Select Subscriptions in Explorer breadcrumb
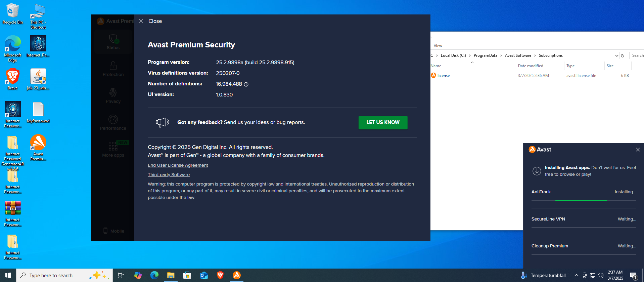644x282 pixels. pyautogui.click(x=551, y=55)
